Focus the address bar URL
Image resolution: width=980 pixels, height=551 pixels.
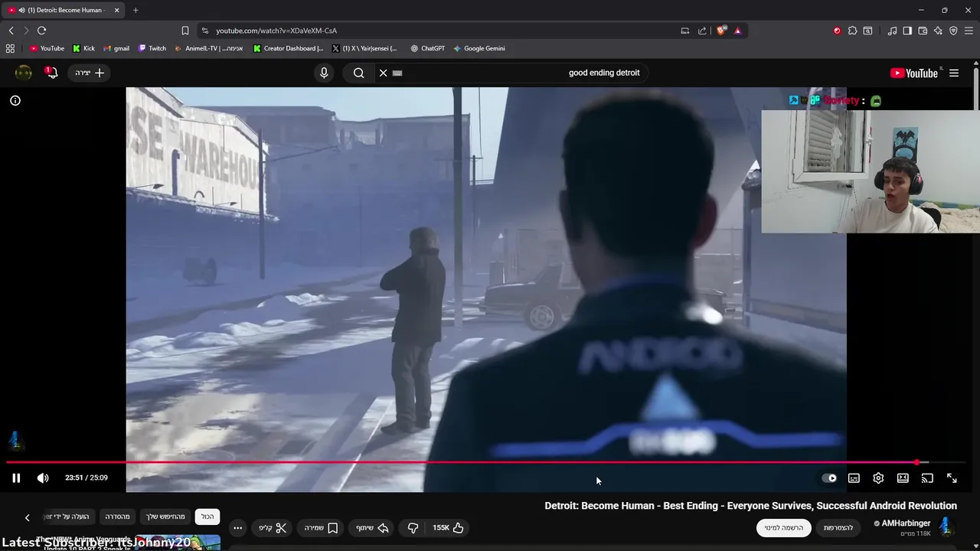coord(276,31)
